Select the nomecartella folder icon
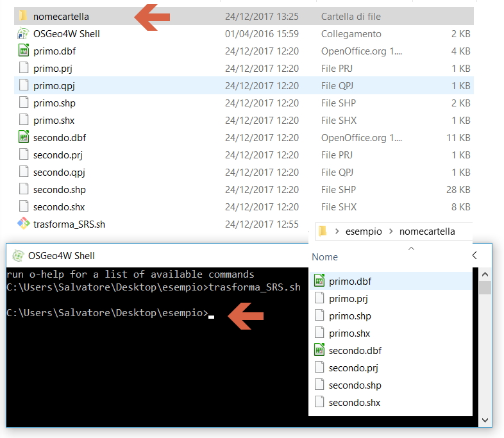The image size is (504, 438). point(23,16)
